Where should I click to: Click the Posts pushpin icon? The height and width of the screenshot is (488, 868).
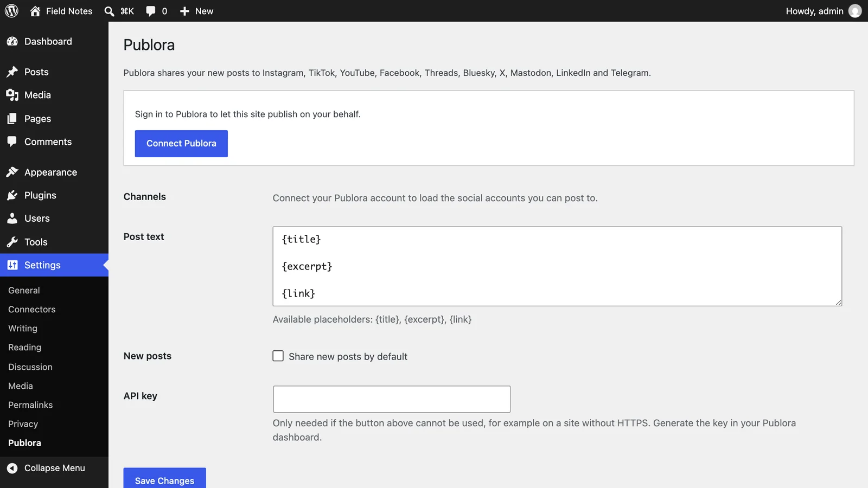click(12, 72)
